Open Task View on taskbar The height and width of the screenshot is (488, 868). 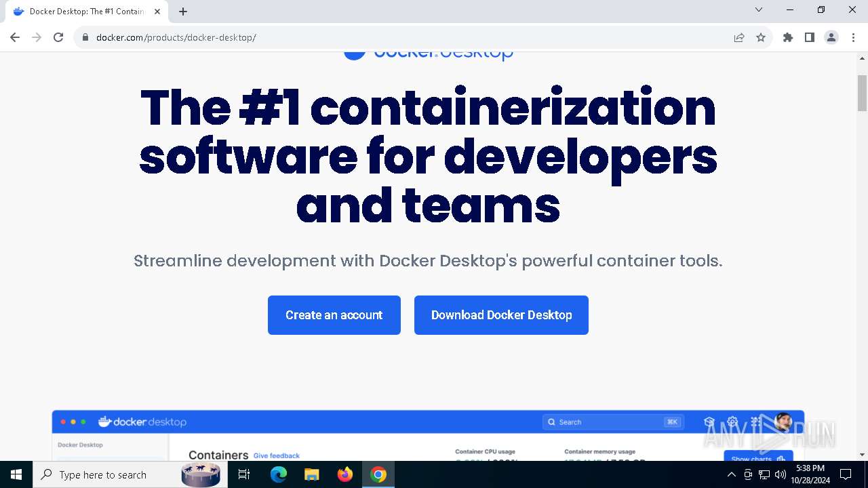click(244, 474)
